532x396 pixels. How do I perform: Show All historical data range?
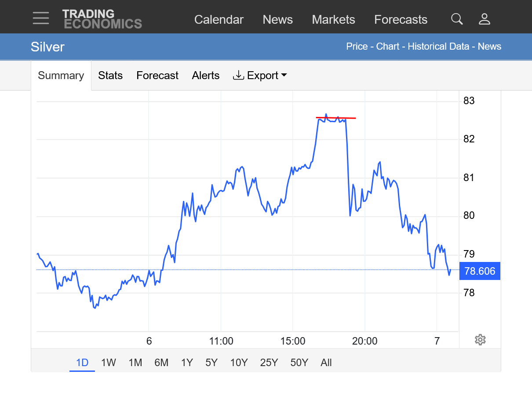coord(326,363)
